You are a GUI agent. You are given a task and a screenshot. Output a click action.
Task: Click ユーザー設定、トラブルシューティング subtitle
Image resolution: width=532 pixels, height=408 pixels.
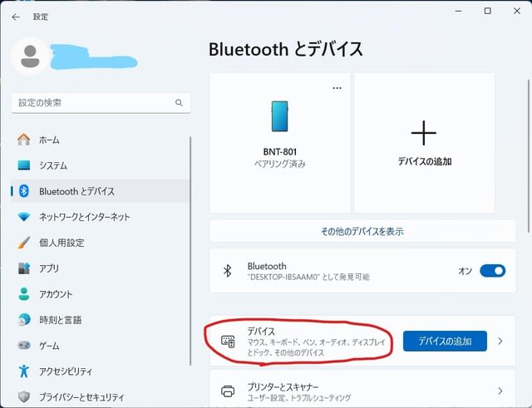pos(299,397)
